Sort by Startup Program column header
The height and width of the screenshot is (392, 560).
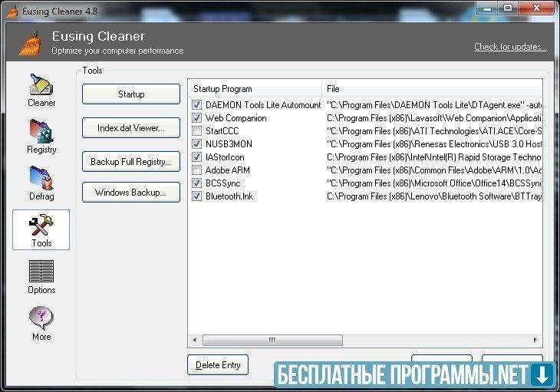click(255, 88)
